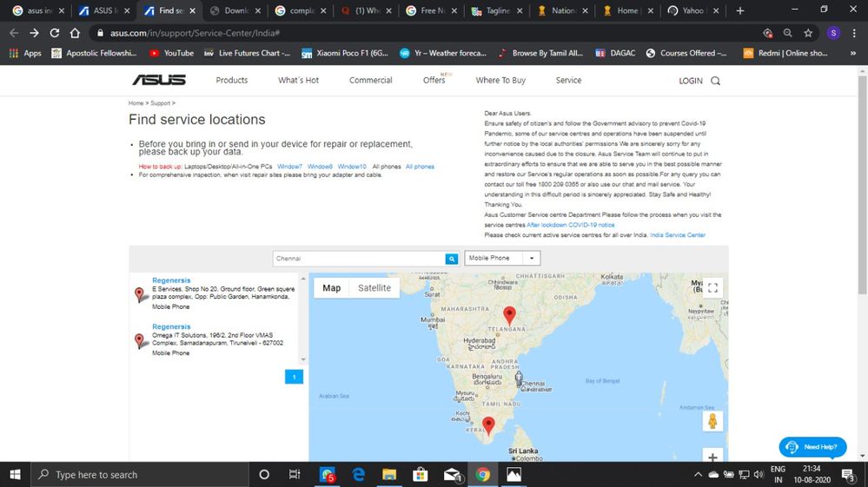Click the pin icon beside Omega IT Solutions listing
868x487 pixels.
tap(141, 341)
